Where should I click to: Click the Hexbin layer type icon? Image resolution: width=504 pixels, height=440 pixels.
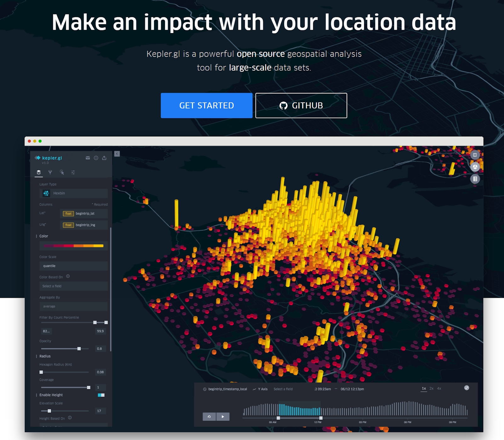[46, 193]
